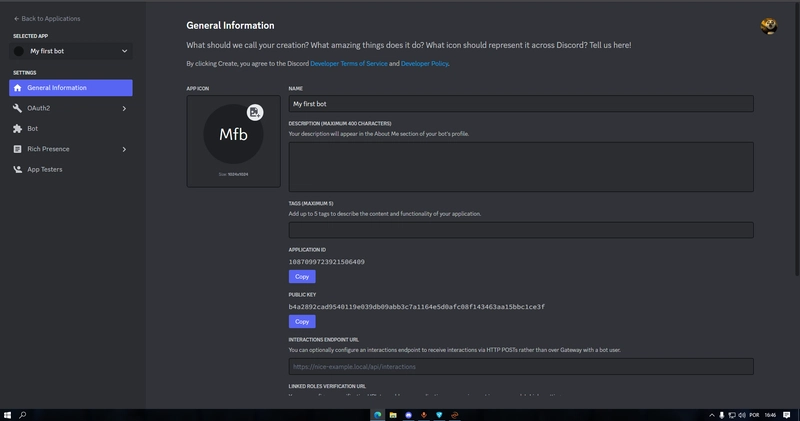The height and width of the screenshot is (421, 800).
Task: Click the home icon beside General Information
Action: (x=17, y=88)
